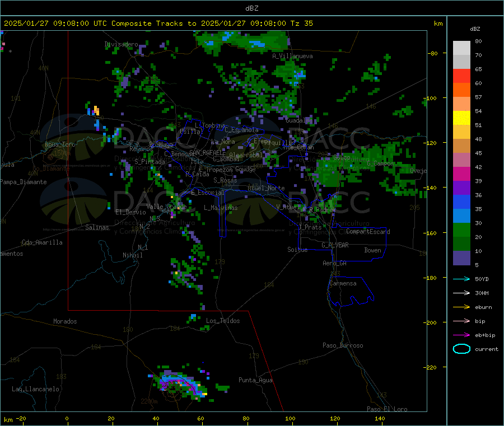The height and width of the screenshot is (426, 504).
Task: Click the Los_Toldos location label
Action: tap(223, 321)
